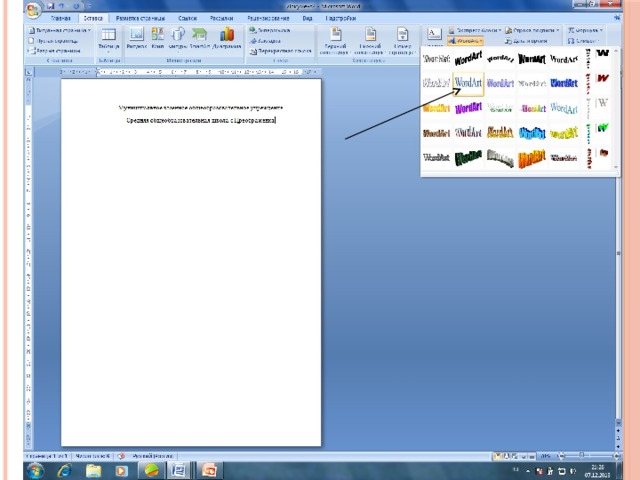The height and width of the screenshot is (480, 640).
Task: Expand the quick access toolbar customize arrow
Action: tap(89, 6)
